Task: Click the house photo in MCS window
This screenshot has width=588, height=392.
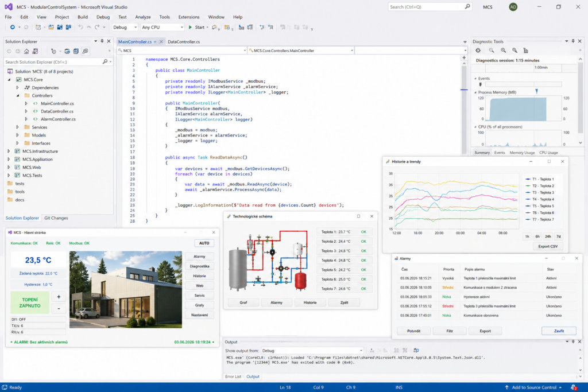Action: (126, 290)
